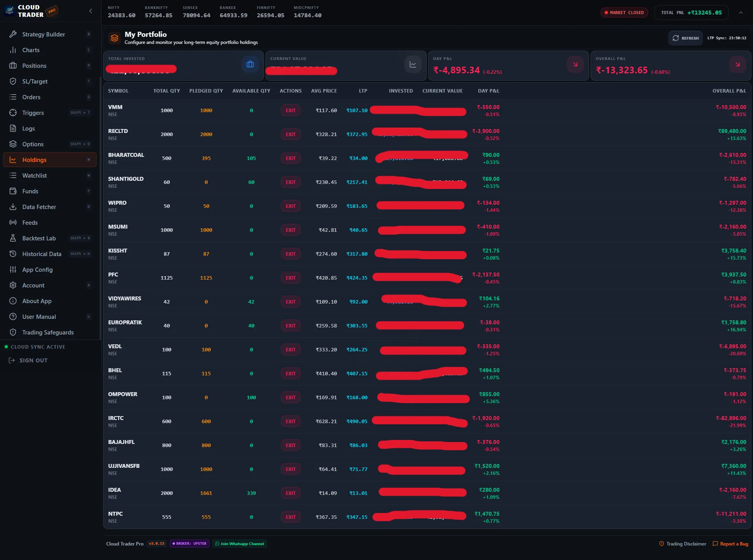Click the Refresh button
This screenshot has height=560, width=753.
pos(686,38)
